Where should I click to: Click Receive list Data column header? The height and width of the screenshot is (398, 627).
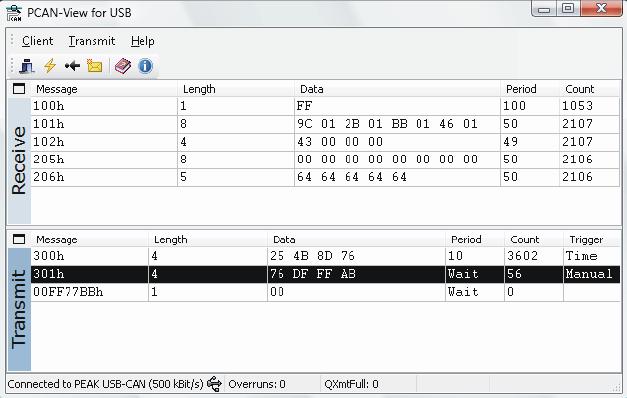pos(312,89)
